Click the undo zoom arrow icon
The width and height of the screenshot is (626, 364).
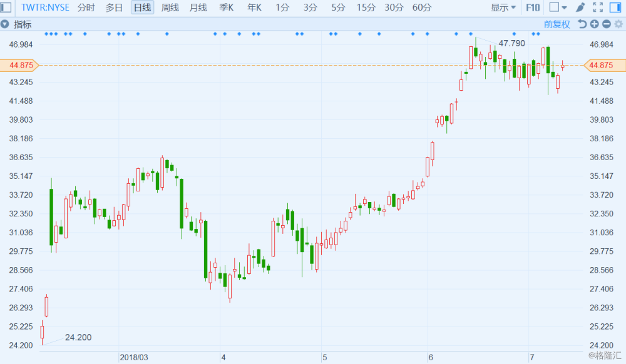tap(582, 24)
